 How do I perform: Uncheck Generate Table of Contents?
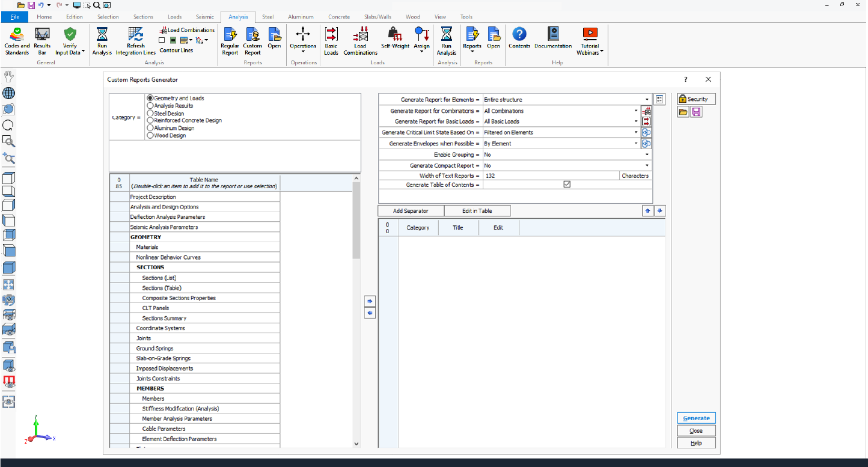tap(567, 185)
